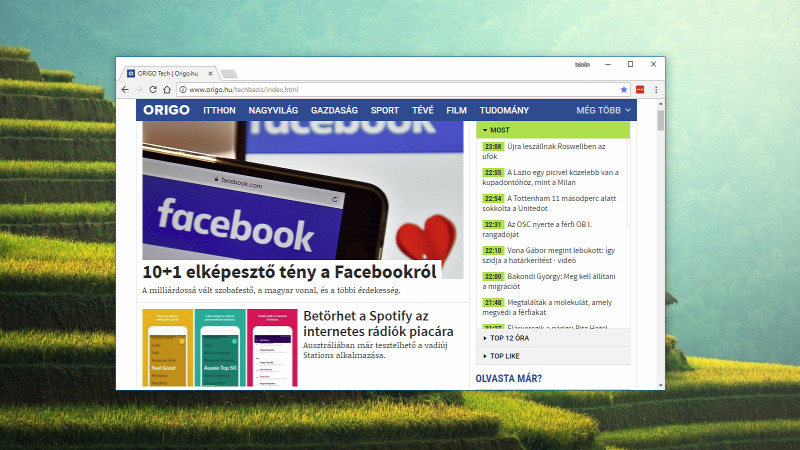Select the ORIGO Tech | Origo.hu tab
Screen dimensions: 800x450
(x=167, y=73)
